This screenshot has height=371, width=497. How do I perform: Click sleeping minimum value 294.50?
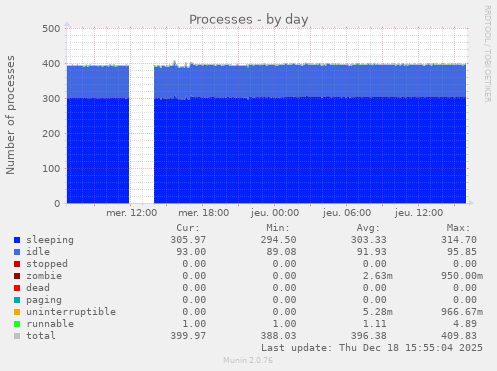[278, 240]
